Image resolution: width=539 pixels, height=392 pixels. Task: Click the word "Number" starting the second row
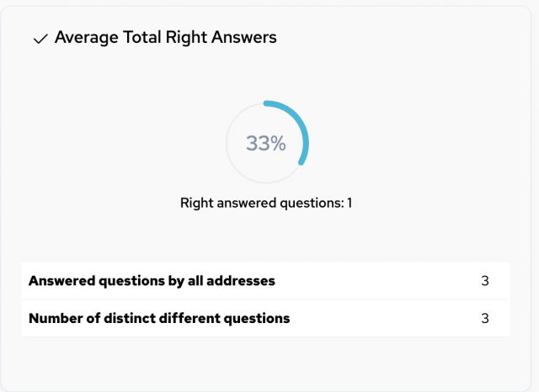tap(54, 319)
